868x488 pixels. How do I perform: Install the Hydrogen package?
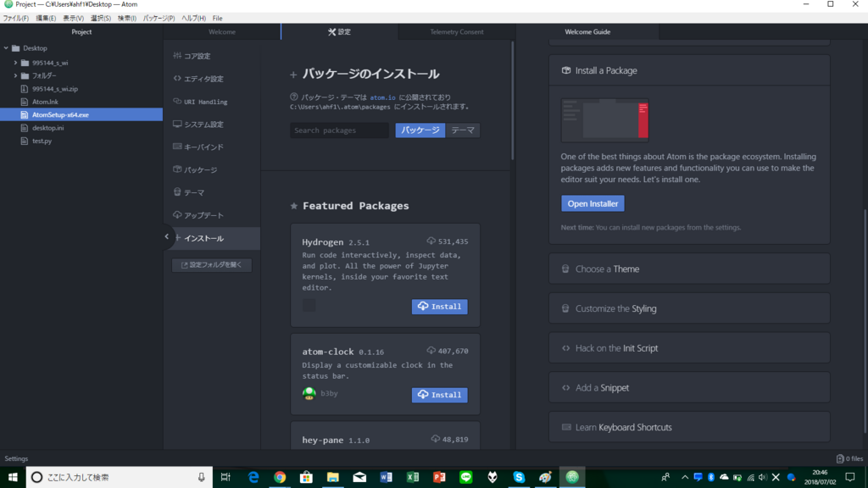tap(439, 306)
